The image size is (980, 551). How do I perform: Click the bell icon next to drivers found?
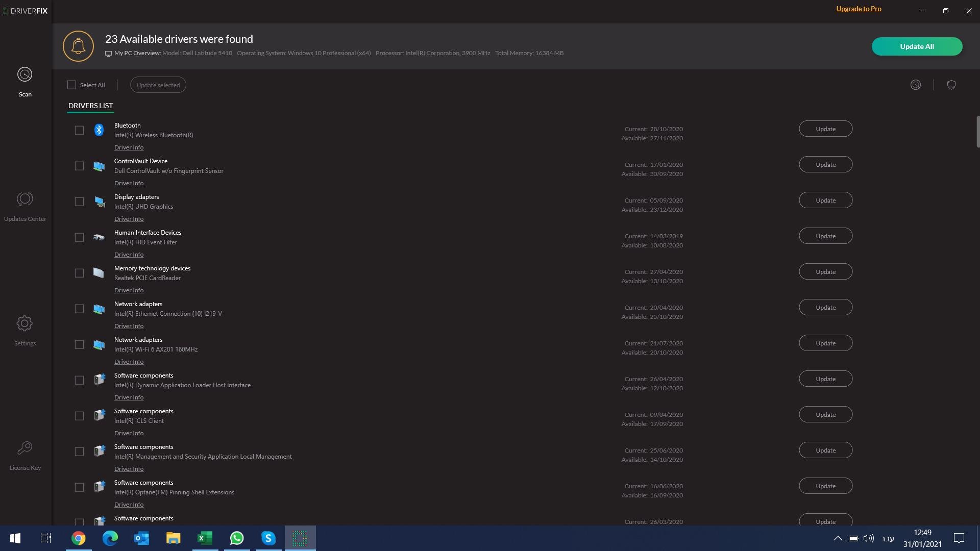[78, 45]
